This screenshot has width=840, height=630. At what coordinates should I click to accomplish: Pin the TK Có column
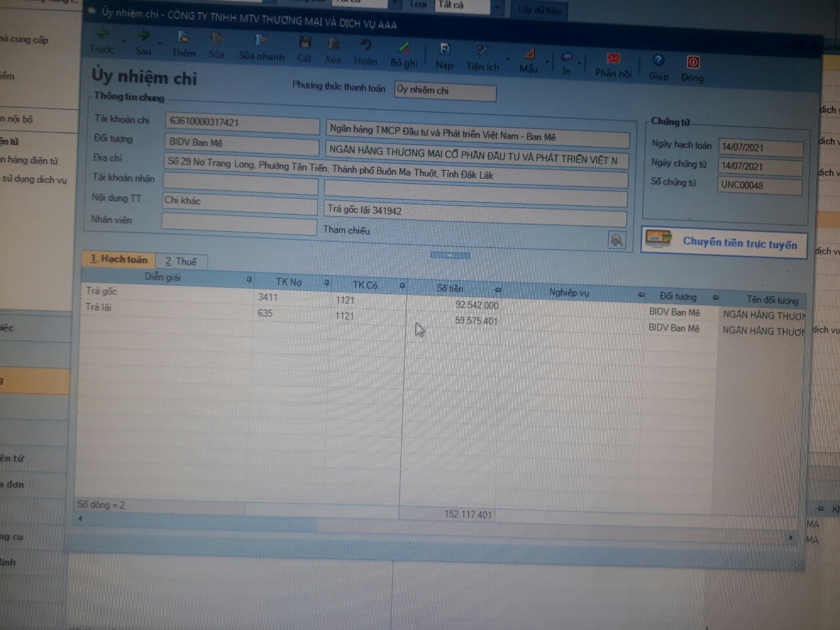click(x=402, y=285)
